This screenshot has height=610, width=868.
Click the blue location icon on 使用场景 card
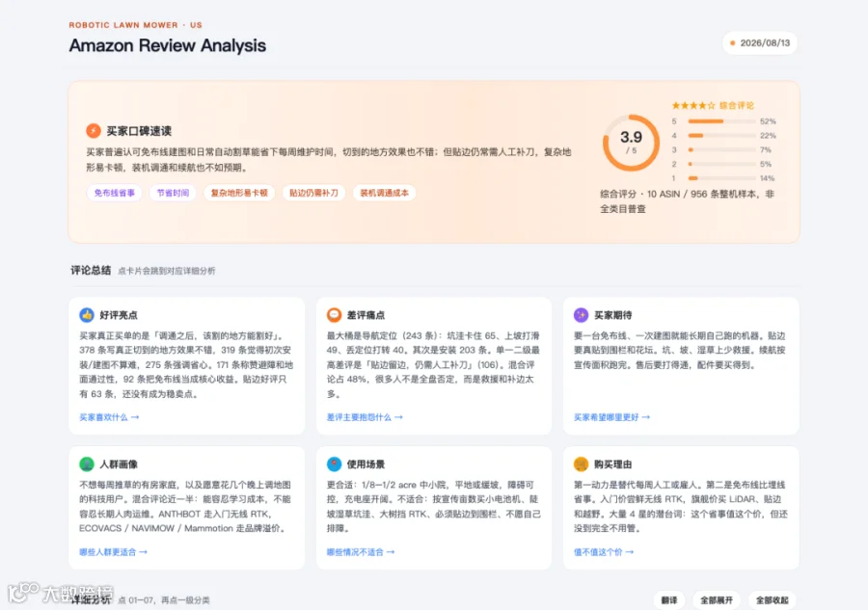[334, 464]
